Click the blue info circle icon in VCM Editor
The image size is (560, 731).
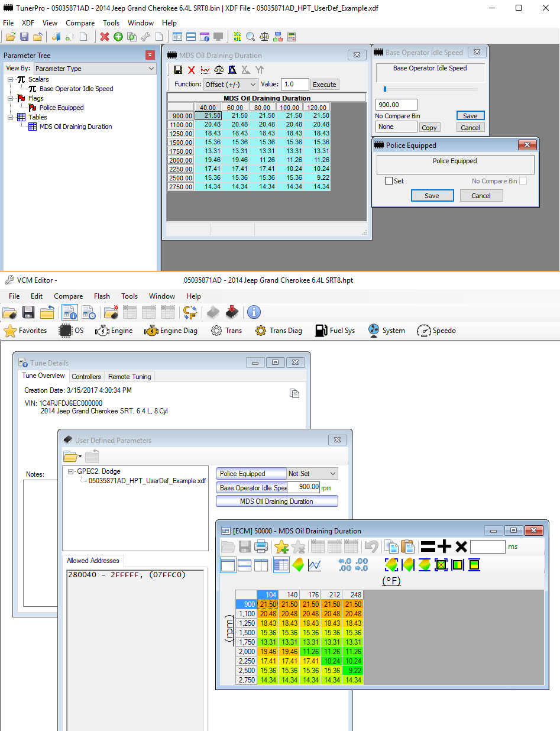pyautogui.click(x=254, y=312)
